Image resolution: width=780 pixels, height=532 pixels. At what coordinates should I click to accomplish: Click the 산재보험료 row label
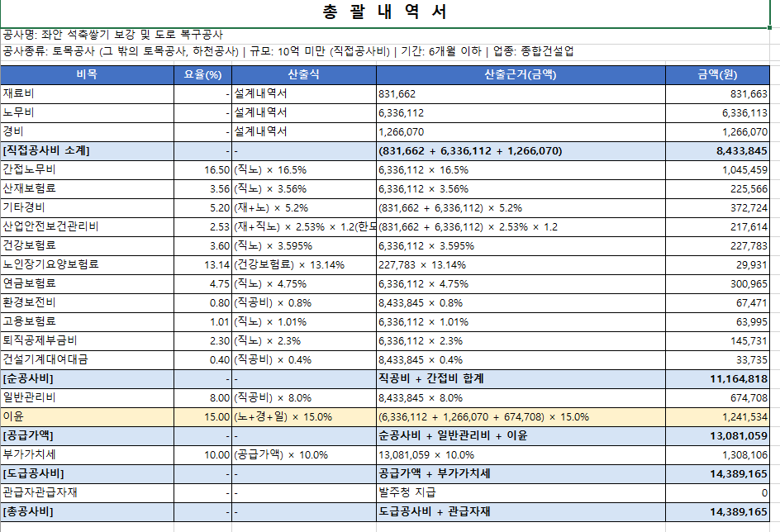click(x=87, y=189)
